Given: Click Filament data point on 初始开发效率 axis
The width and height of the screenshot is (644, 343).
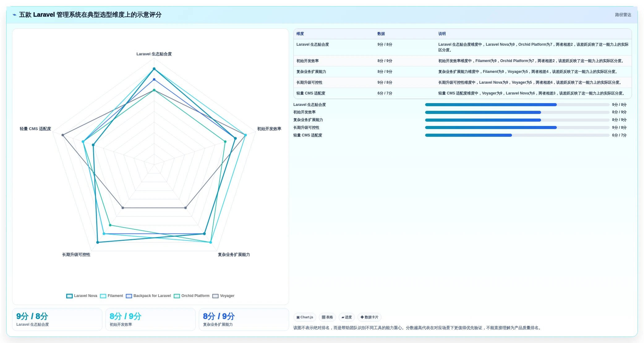Looking at the screenshot, I should (x=245, y=135).
